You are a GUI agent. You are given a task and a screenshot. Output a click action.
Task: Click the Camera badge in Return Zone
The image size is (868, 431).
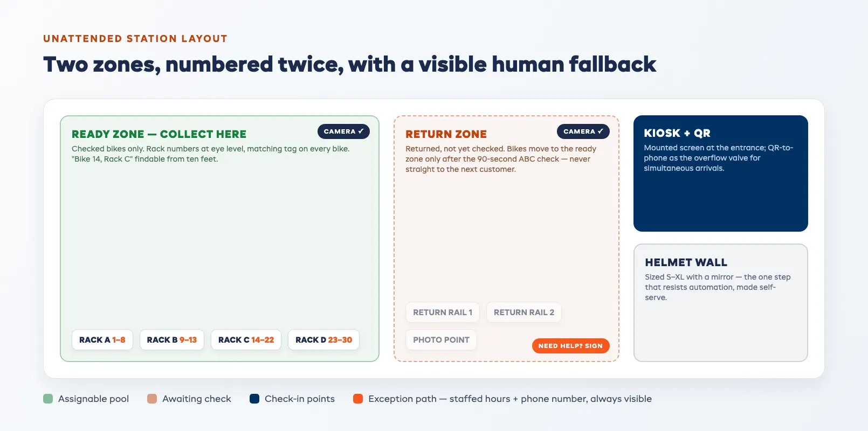click(x=583, y=131)
